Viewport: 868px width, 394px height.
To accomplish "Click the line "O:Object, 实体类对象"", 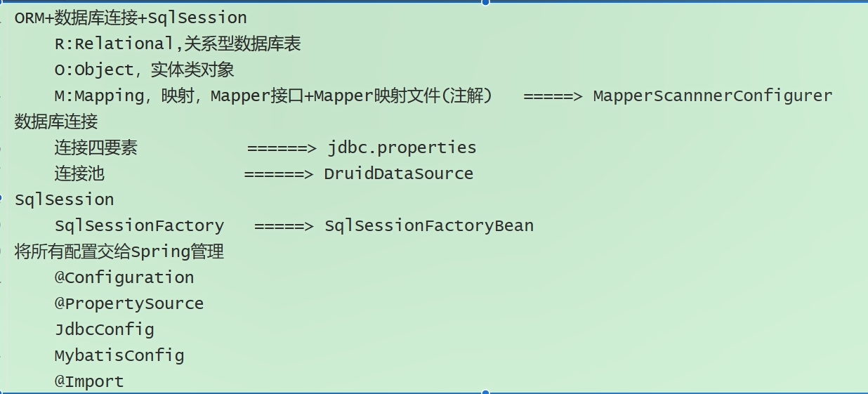I will click(144, 70).
